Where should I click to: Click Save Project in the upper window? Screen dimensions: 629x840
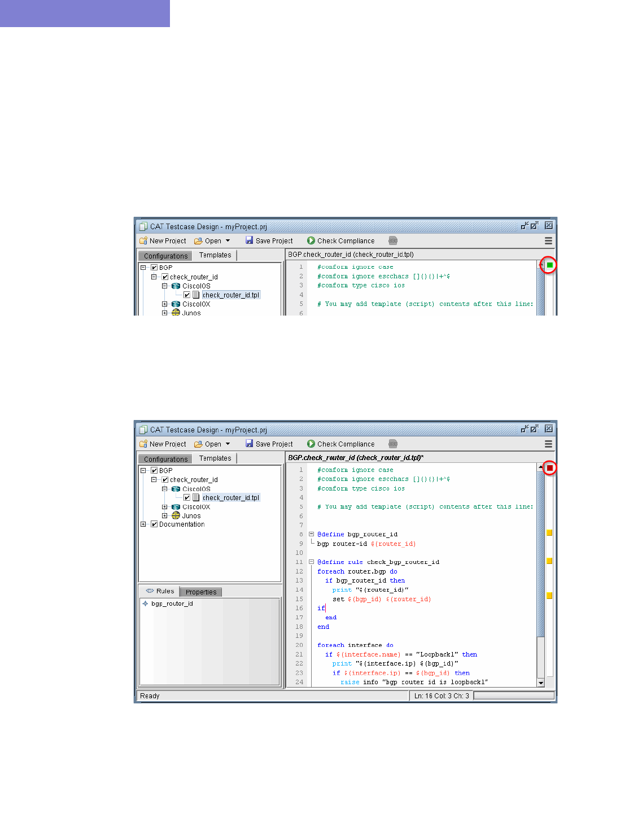pos(269,241)
